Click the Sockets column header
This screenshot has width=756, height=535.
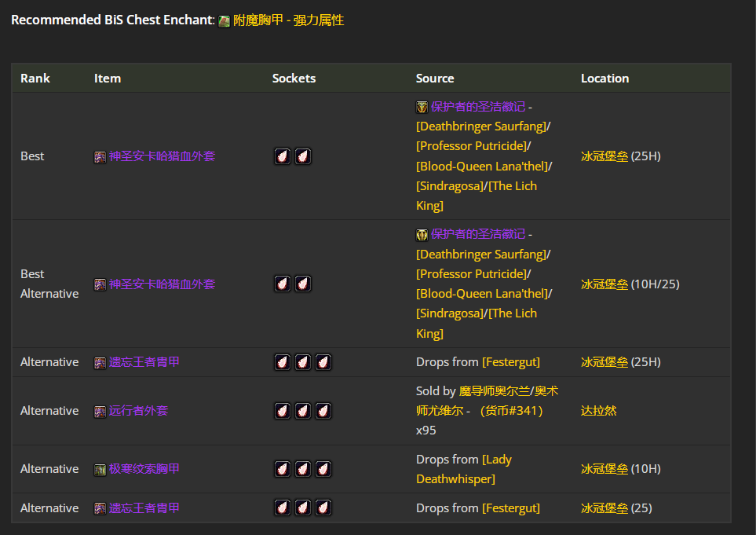click(294, 79)
